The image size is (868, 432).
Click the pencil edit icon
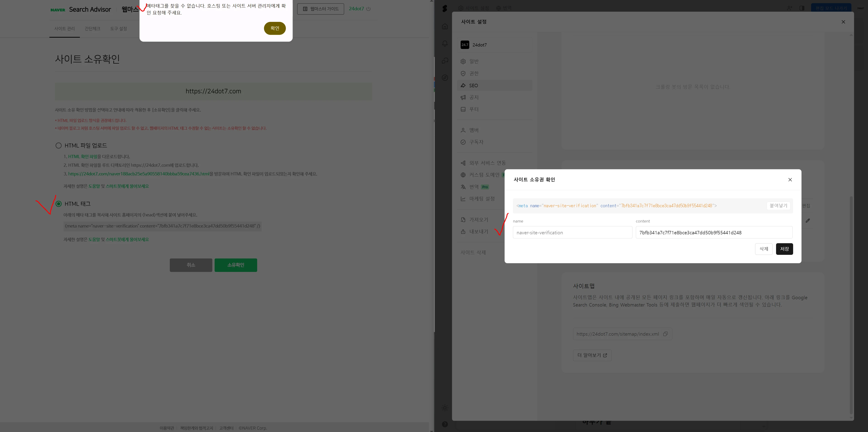(x=808, y=220)
